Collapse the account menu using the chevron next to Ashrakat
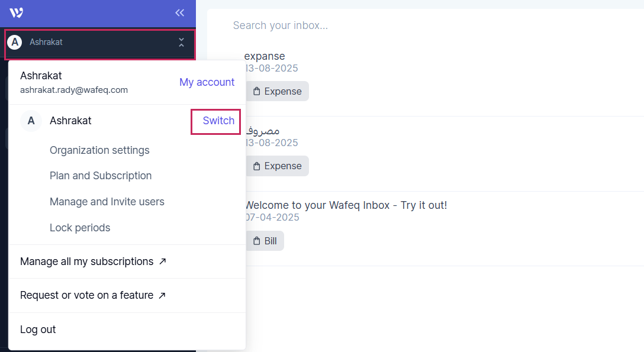644x352 pixels. click(x=181, y=42)
